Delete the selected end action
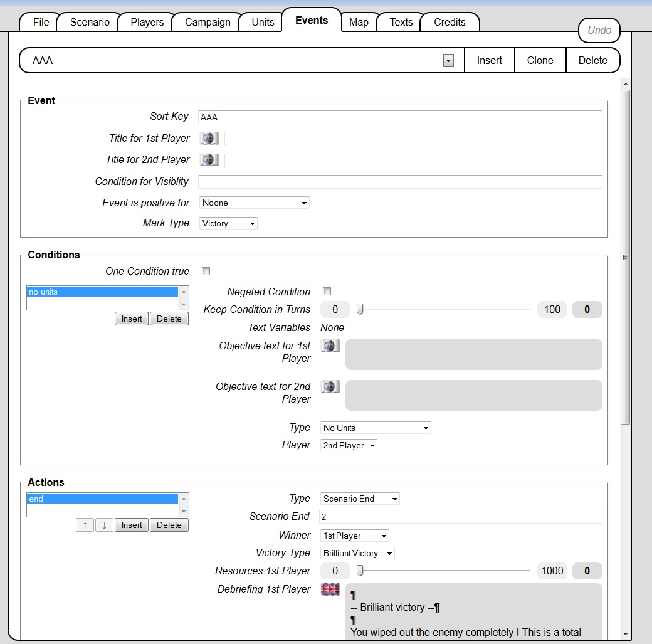 pos(169,525)
